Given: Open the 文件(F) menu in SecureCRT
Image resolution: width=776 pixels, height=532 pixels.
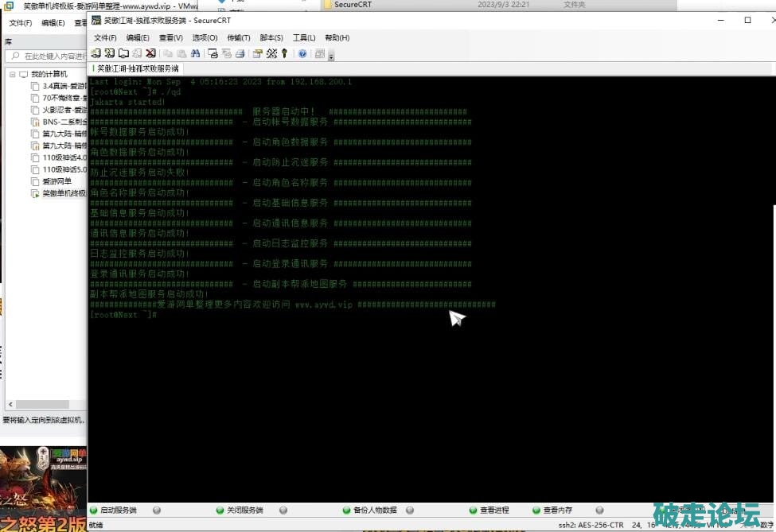Looking at the screenshot, I should 105,37.
